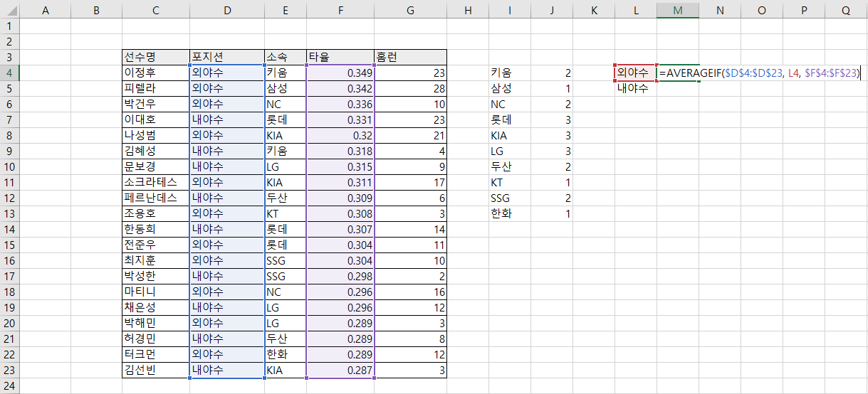
Task: Select row header 4
Action: point(9,73)
